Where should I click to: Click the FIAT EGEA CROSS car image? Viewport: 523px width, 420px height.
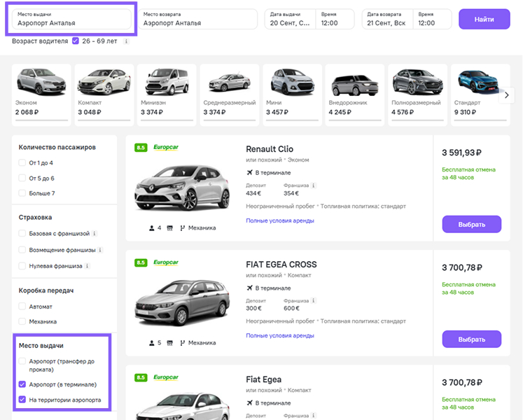tap(182, 302)
